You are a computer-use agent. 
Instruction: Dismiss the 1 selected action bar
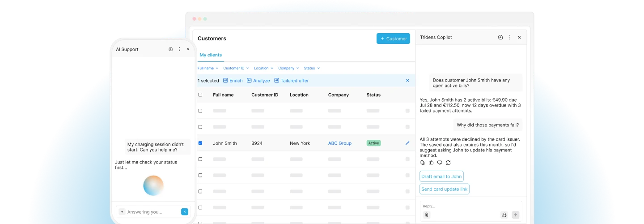pos(407,81)
